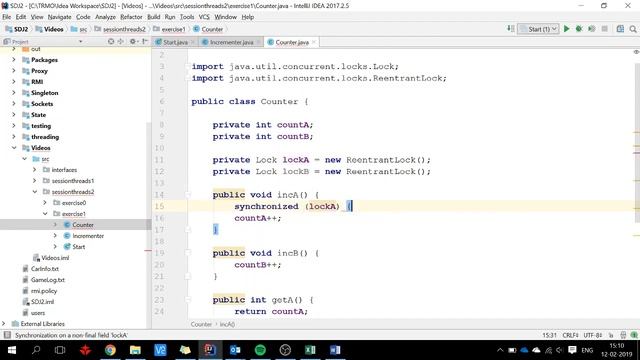
Task: Click the UTF-8 encoding widget
Action: pyautogui.click(x=593, y=335)
